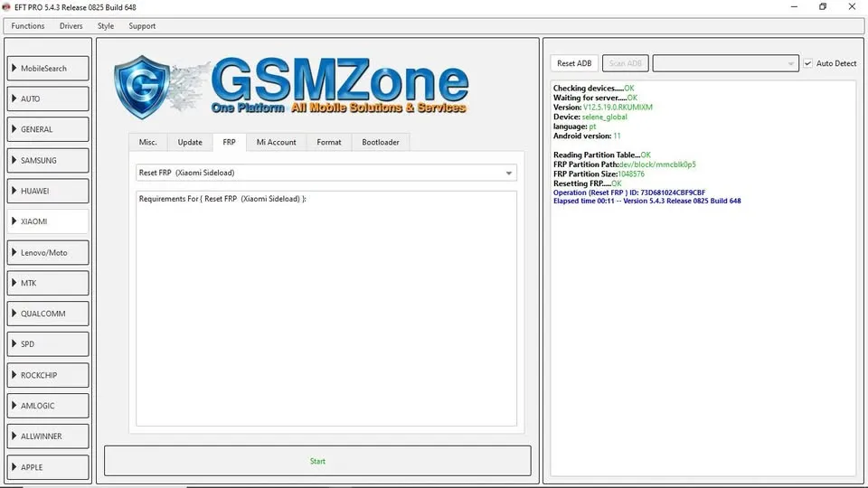Click the GSMZone shield logo icon
This screenshot has width=868, height=488.
[145, 87]
